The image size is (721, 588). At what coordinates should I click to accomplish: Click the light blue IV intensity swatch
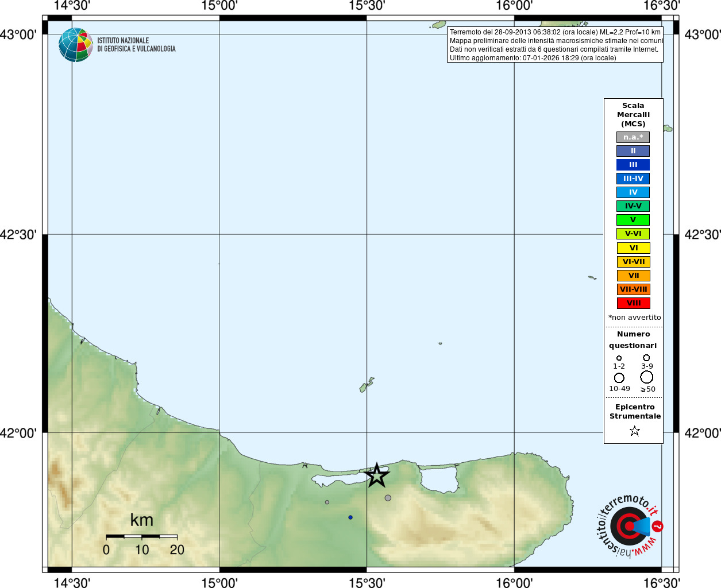633,192
